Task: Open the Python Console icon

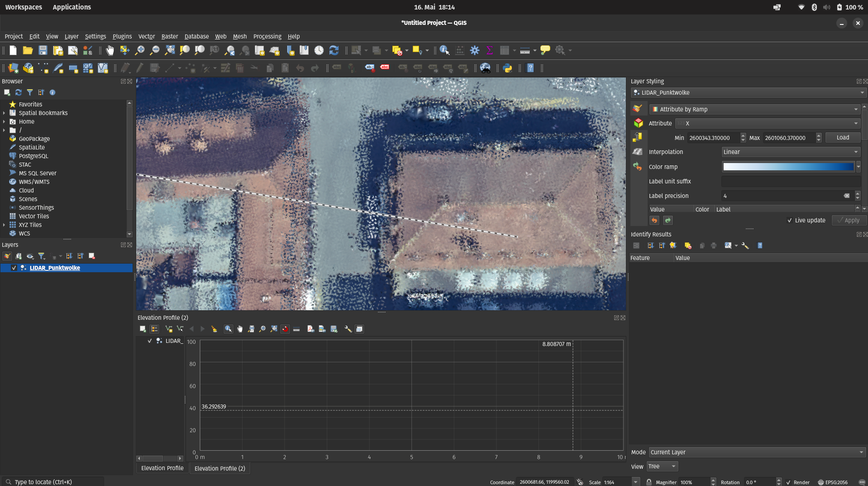Action: [x=508, y=68]
